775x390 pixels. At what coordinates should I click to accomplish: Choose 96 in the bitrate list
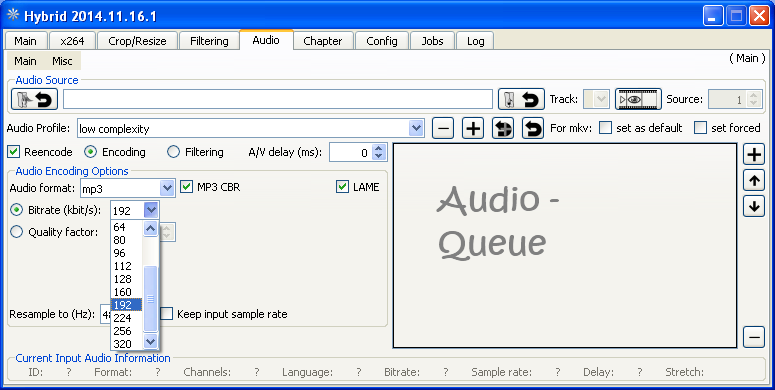coord(127,253)
